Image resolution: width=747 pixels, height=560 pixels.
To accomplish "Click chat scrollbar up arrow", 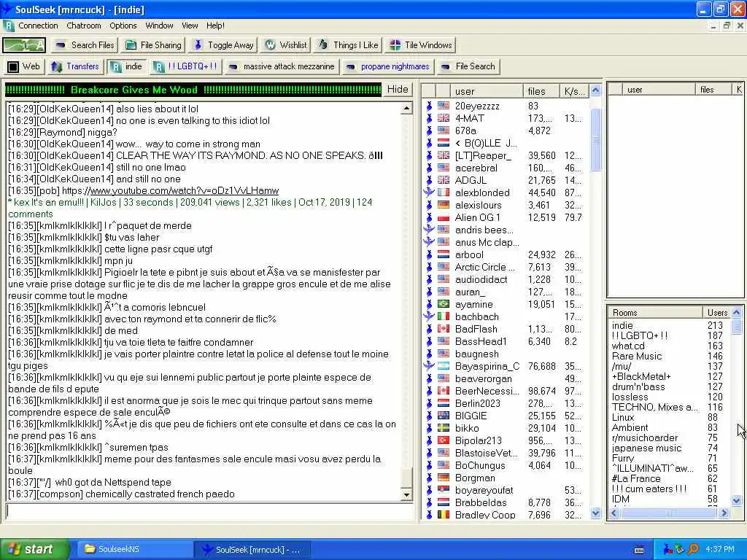I will [406, 109].
